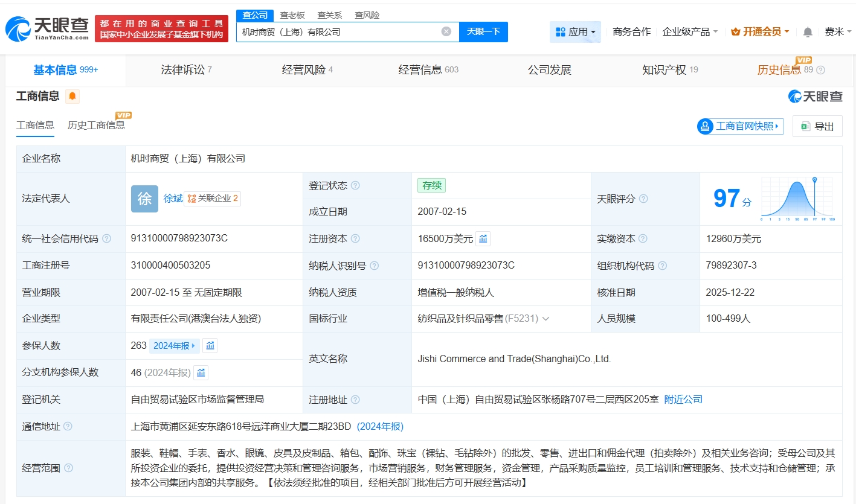
Task: Click the company name search field
Action: click(338, 31)
